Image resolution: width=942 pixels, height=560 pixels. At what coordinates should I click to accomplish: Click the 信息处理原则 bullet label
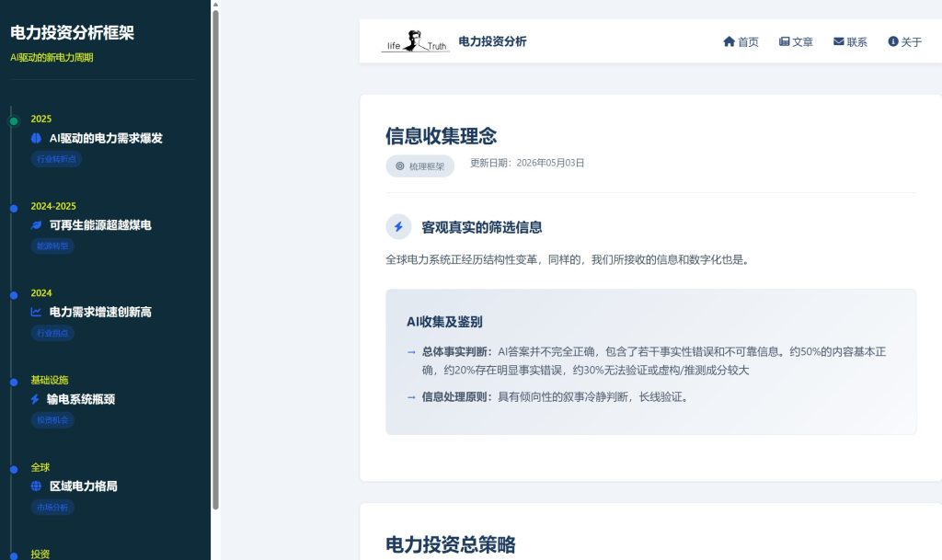pos(456,396)
